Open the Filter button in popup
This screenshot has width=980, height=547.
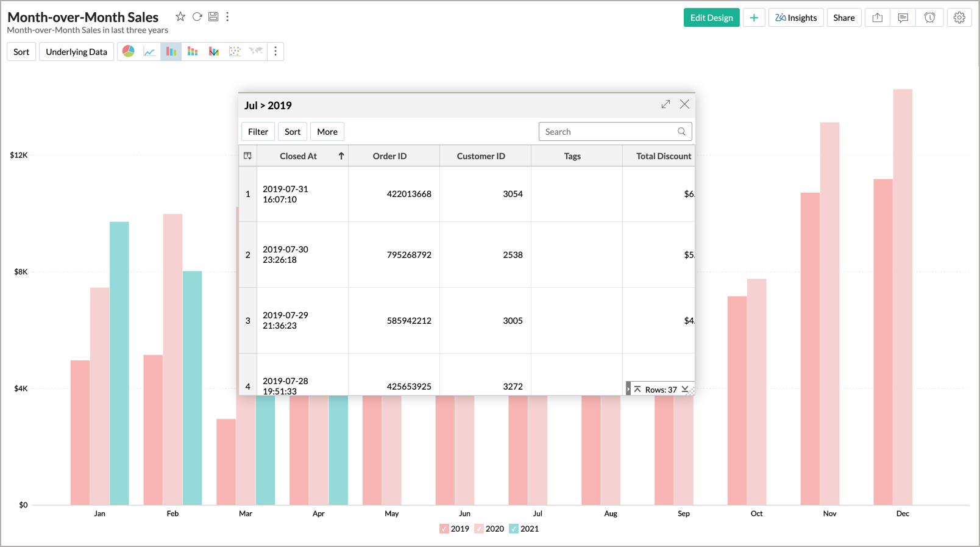[258, 132]
